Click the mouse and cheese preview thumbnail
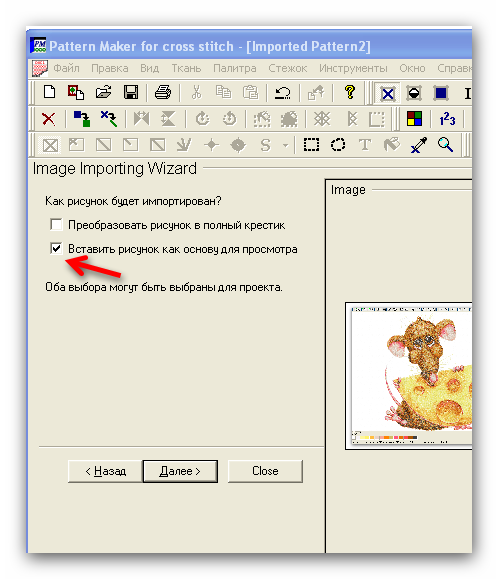Screen dimensions: 498x579 click(411, 376)
